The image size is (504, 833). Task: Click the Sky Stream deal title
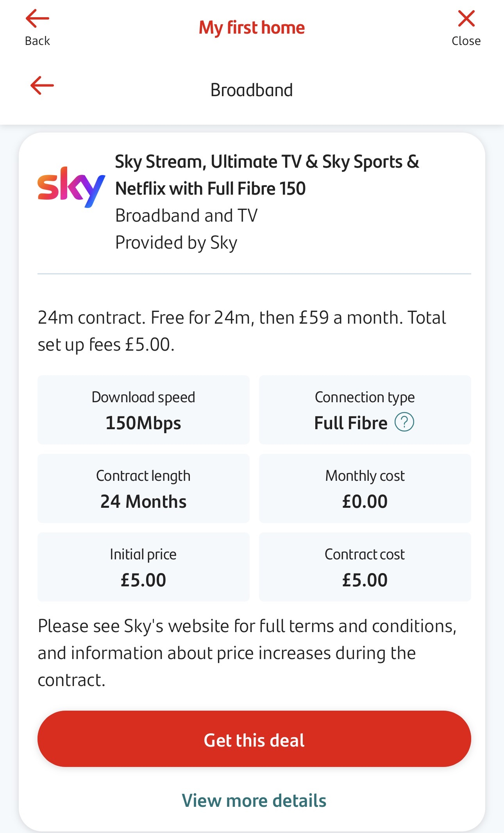pyautogui.click(x=267, y=175)
